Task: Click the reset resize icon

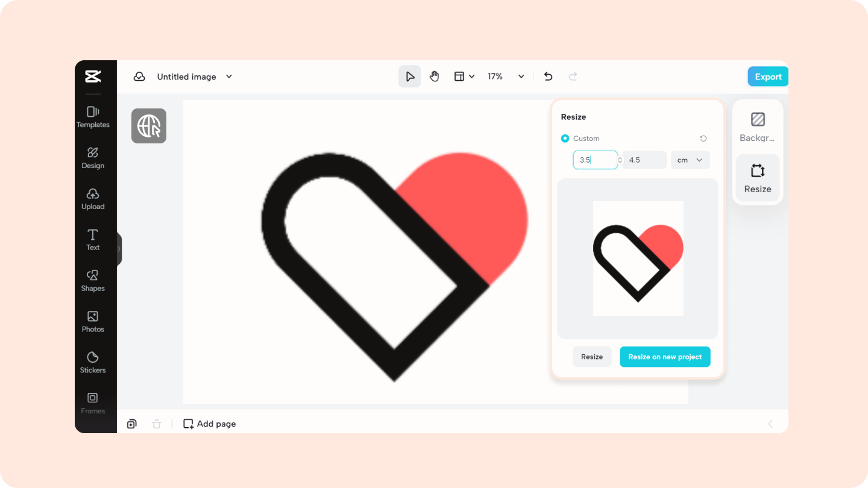Action: tap(703, 138)
